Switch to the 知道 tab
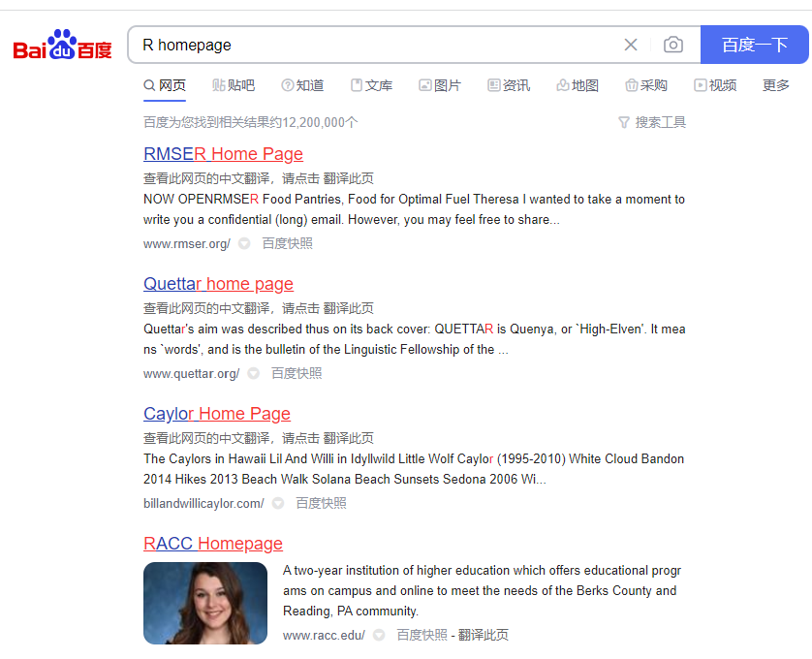The image size is (812, 659). 302,85
